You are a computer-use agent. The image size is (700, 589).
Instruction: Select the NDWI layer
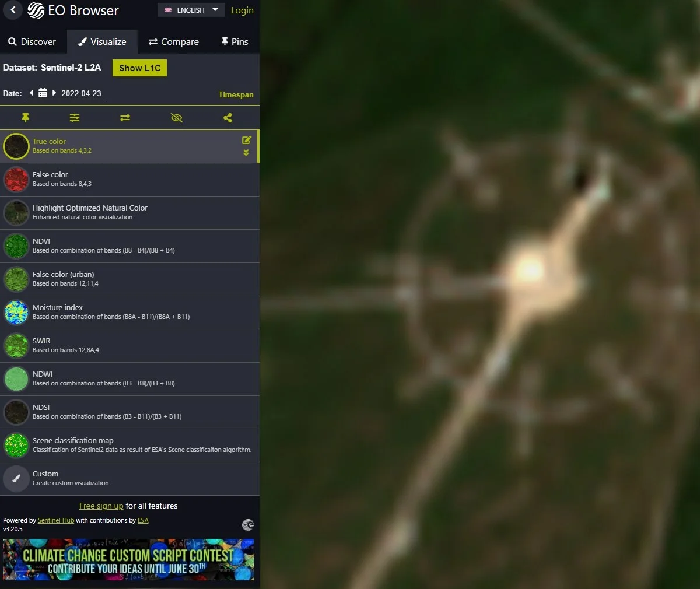click(129, 379)
